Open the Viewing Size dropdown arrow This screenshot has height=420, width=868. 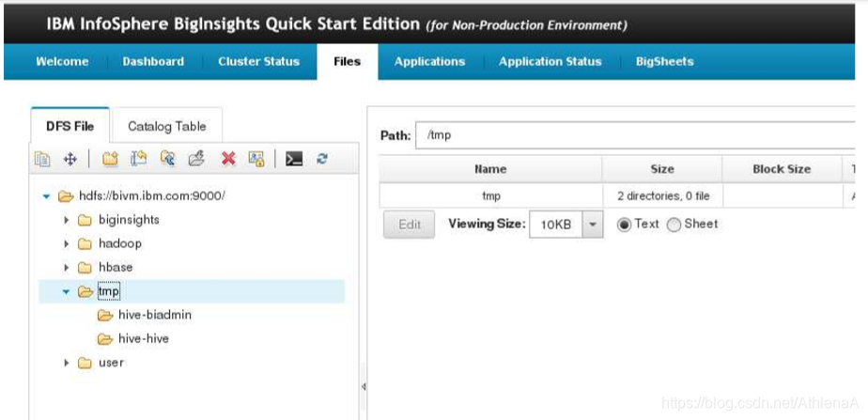[x=593, y=225]
